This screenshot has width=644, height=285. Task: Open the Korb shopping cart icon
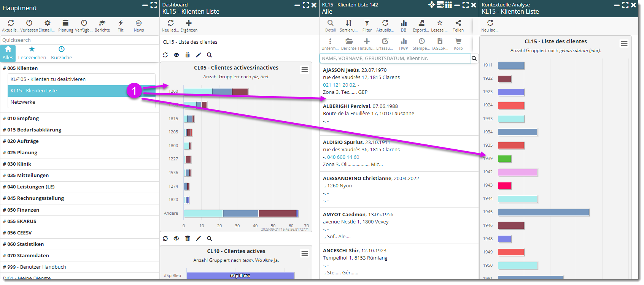pos(458,41)
